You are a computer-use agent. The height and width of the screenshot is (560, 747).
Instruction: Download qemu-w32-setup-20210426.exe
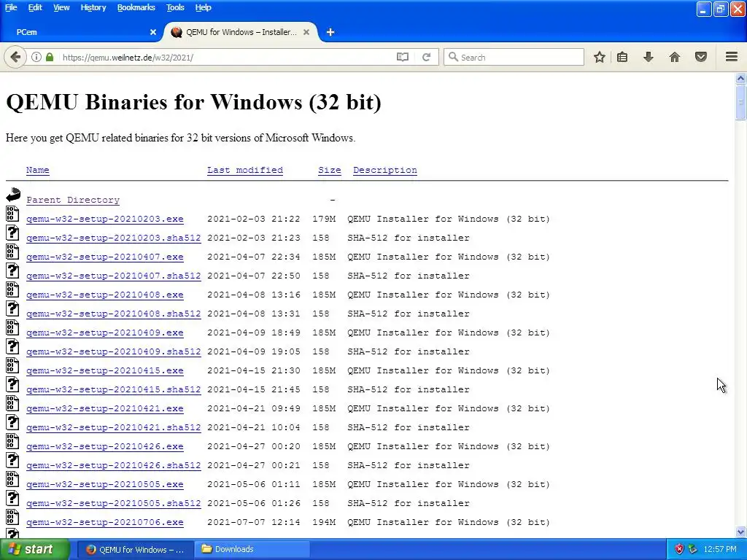105,447
